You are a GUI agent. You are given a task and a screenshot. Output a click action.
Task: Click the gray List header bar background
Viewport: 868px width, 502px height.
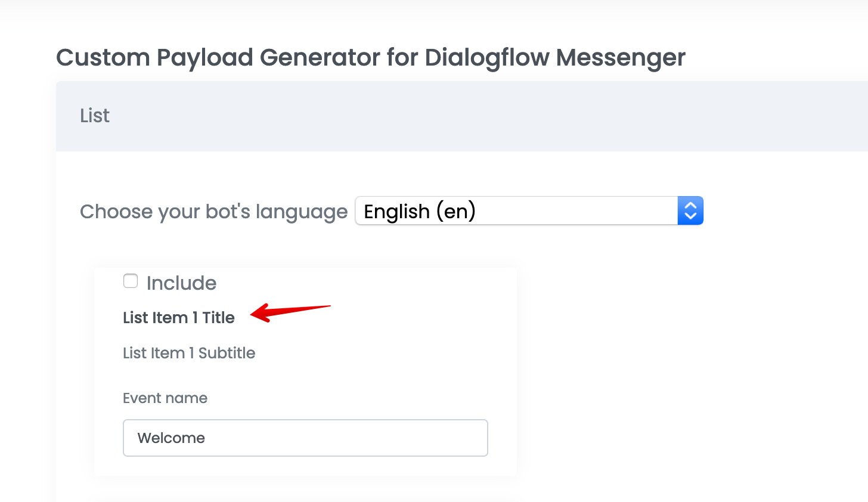[x=477, y=116]
